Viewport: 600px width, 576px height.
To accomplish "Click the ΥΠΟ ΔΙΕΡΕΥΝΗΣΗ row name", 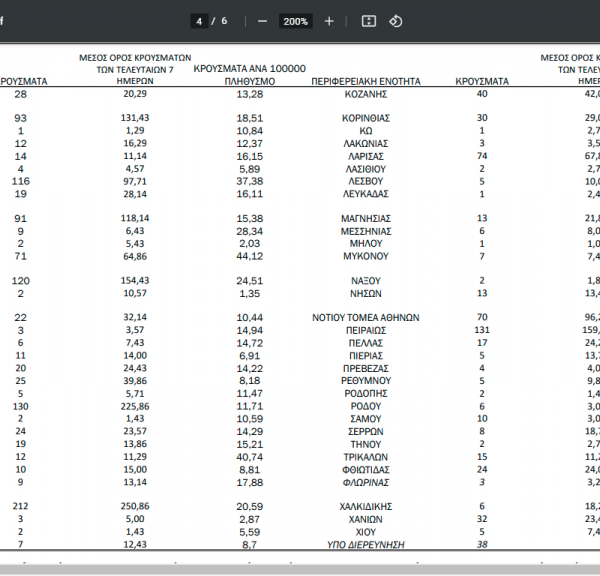I will coord(366,545).
